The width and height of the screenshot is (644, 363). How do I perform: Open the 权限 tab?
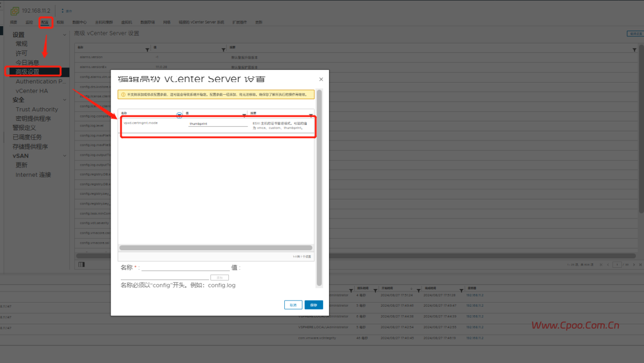pos(60,22)
